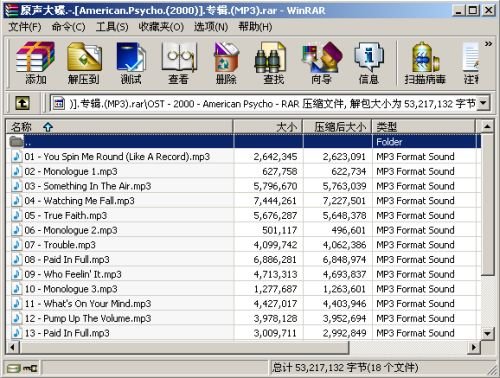Select '03 - Something In The Air.mp3'
Screen dimensions: 500x378
pos(243,186)
